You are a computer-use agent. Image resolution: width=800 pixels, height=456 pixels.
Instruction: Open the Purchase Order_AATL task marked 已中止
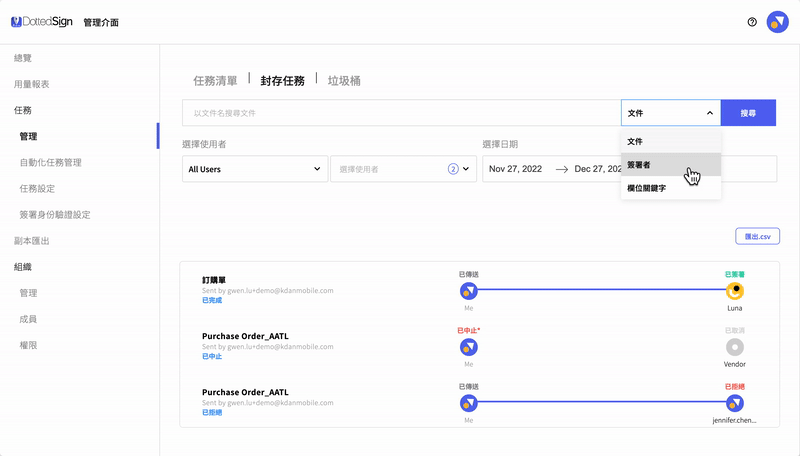[245, 336]
